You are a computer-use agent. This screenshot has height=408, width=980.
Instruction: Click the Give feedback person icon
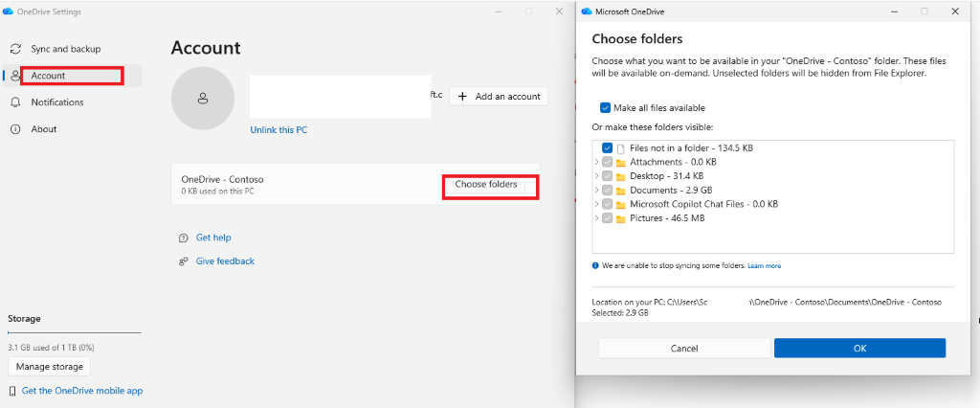(183, 261)
